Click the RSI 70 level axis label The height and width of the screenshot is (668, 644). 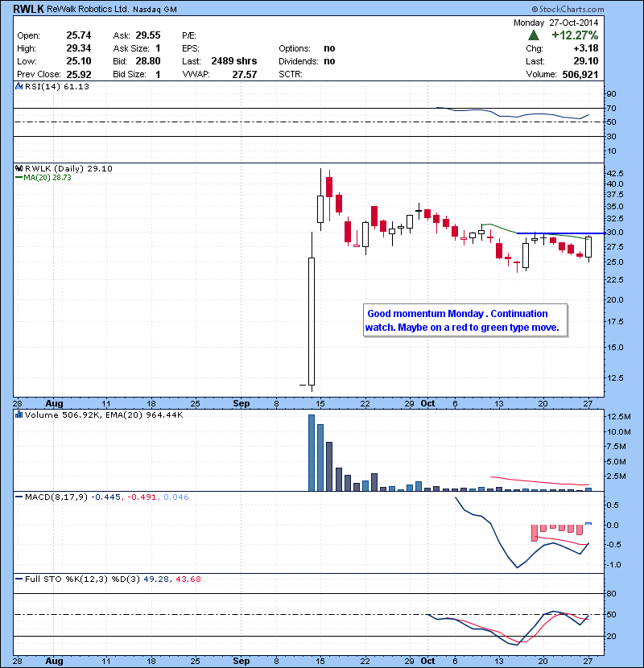tap(611, 108)
